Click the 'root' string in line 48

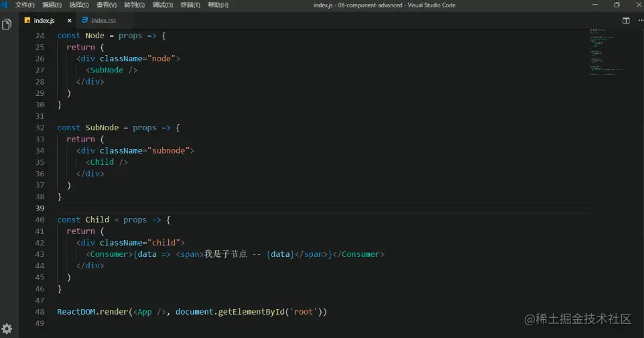click(x=304, y=312)
